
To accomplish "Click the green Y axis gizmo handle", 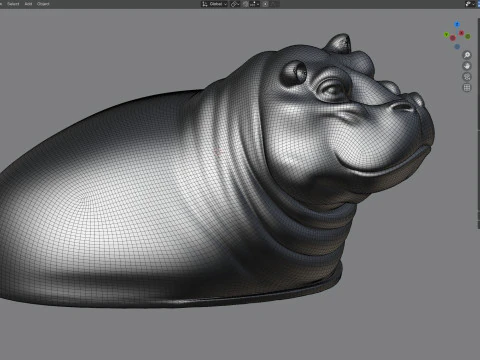I will (x=446, y=35).
